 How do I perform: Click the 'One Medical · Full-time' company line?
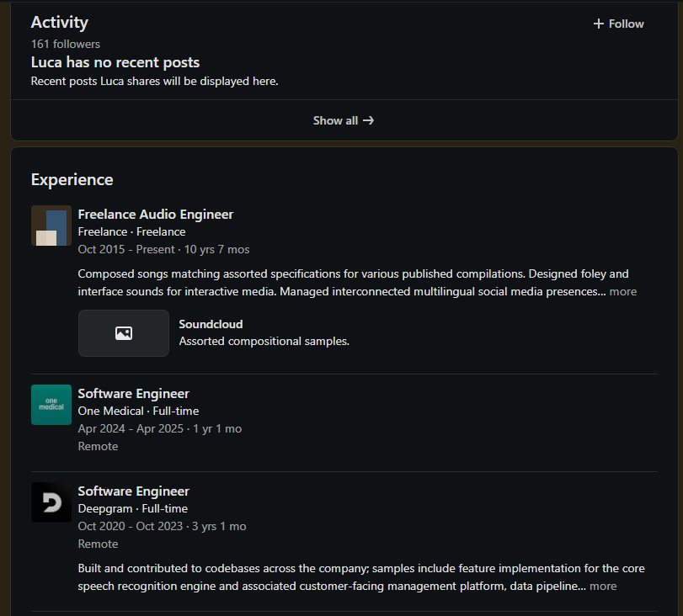pos(138,412)
